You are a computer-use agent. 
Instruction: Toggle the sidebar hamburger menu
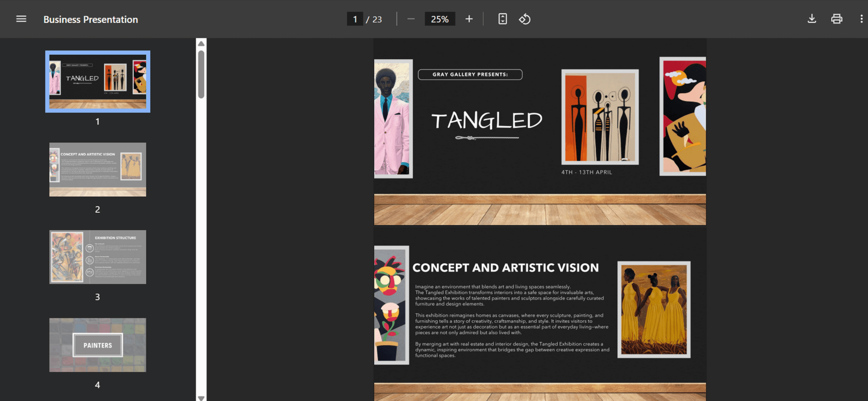pyautogui.click(x=21, y=19)
